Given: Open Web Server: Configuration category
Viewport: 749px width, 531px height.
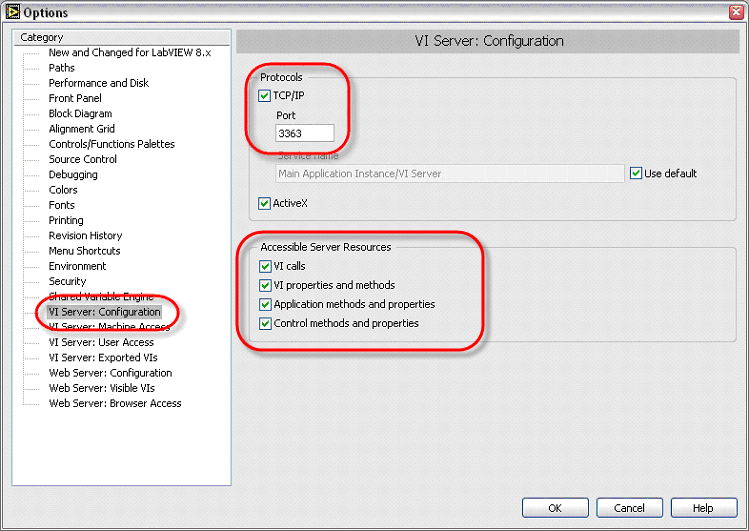Looking at the screenshot, I should tap(110, 373).
